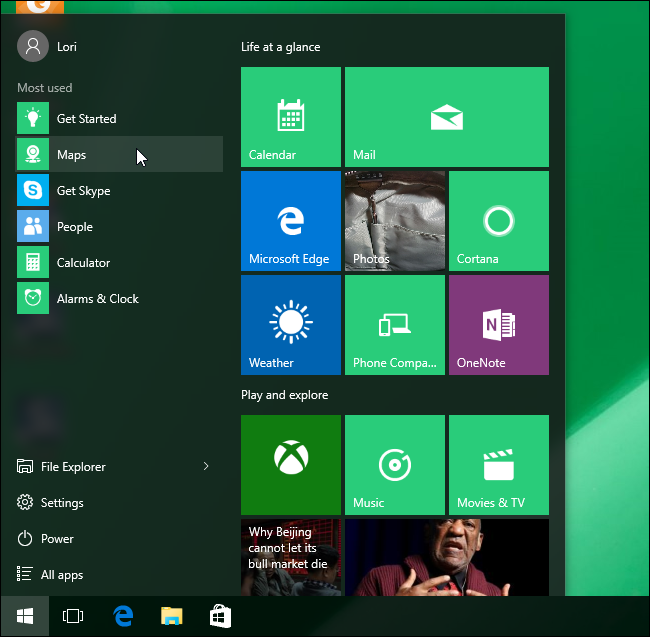Open the Alarms & Clock icon
Screen dimensions: 650x637
coord(33,298)
